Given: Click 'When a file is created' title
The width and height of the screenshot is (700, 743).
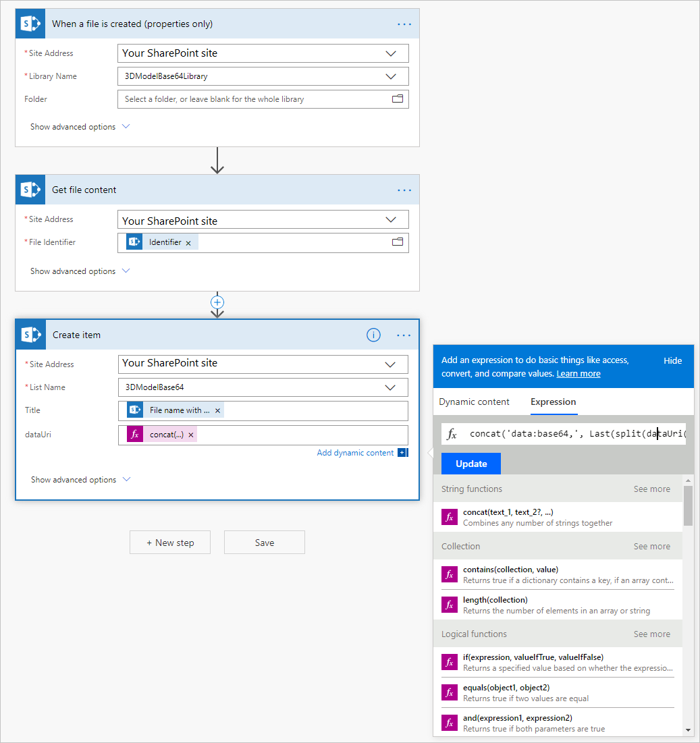Looking at the screenshot, I should click(x=132, y=24).
